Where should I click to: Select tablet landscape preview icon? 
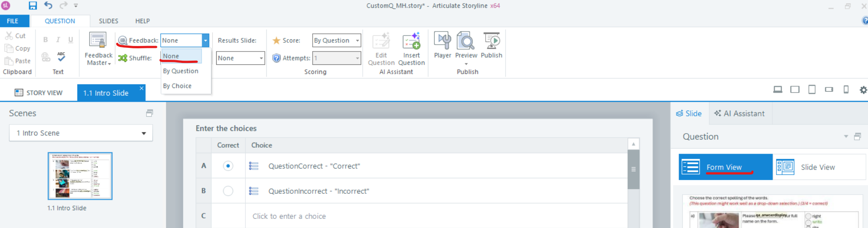point(795,89)
